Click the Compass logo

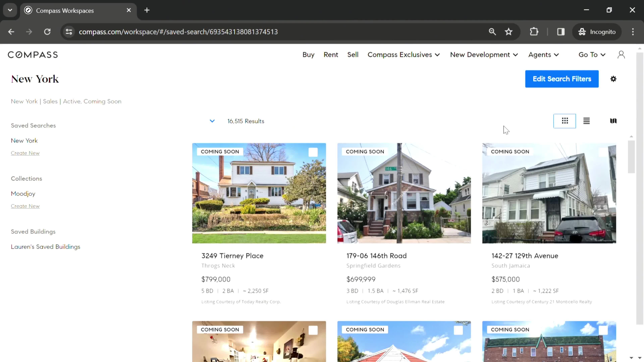pyautogui.click(x=33, y=55)
